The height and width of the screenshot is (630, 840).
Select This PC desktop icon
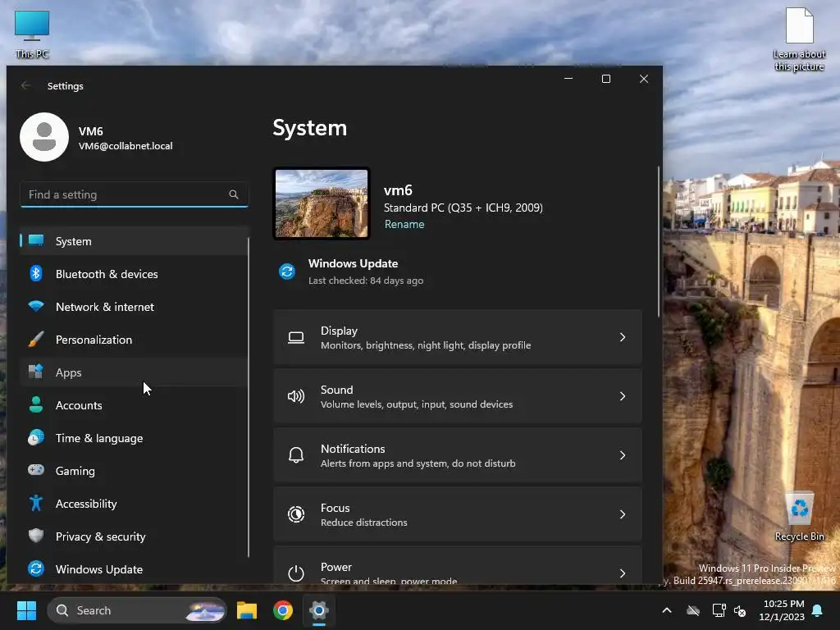[x=32, y=34]
